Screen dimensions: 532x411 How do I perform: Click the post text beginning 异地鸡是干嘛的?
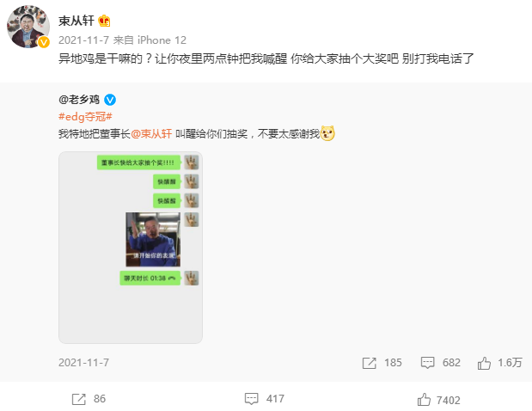(266, 58)
